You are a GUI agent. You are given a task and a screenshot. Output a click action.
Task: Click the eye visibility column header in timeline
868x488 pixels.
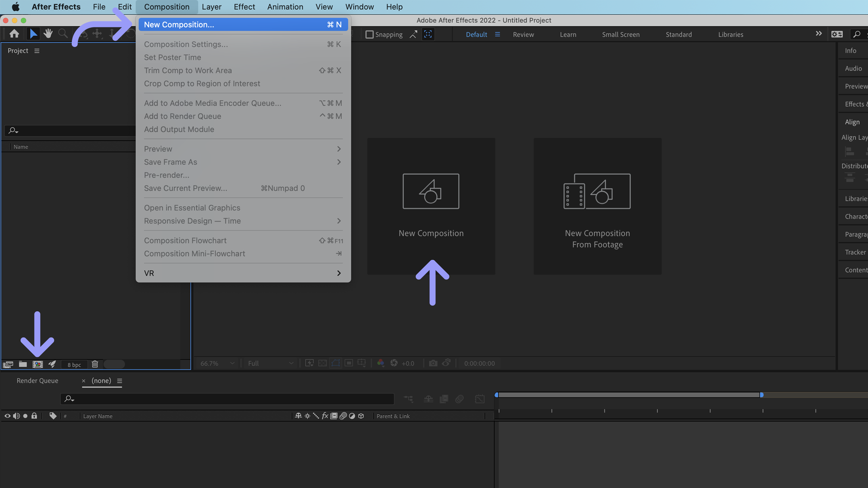click(x=7, y=416)
